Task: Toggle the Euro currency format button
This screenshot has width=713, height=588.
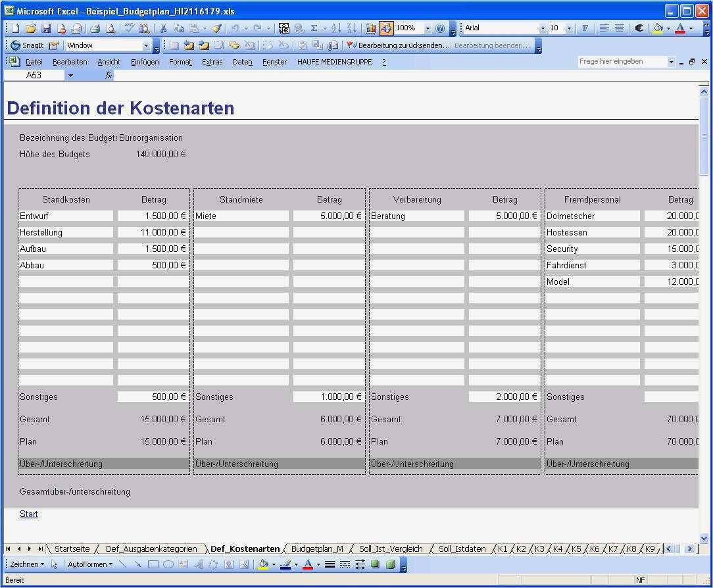Action: pyautogui.click(x=639, y=28)
